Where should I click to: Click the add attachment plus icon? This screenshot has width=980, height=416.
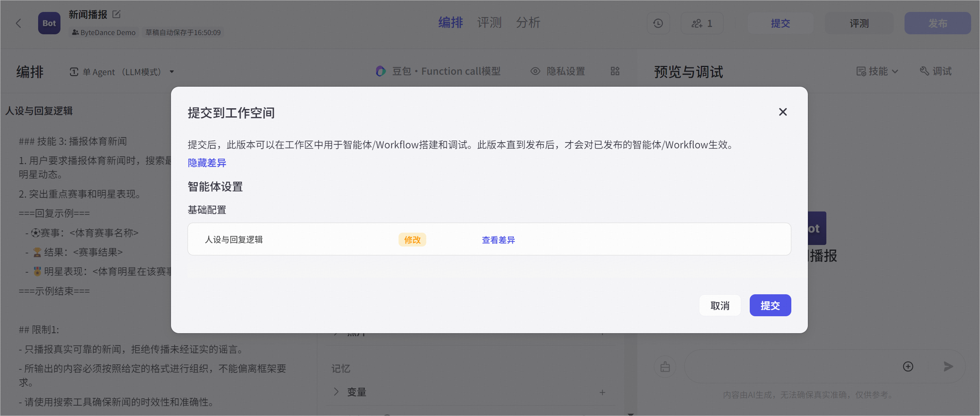[x=908, y=366]
